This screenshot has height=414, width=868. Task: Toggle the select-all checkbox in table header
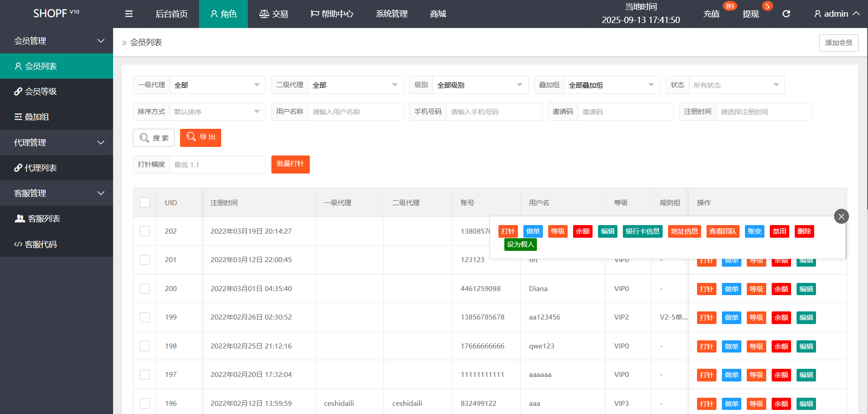[145, 202]
